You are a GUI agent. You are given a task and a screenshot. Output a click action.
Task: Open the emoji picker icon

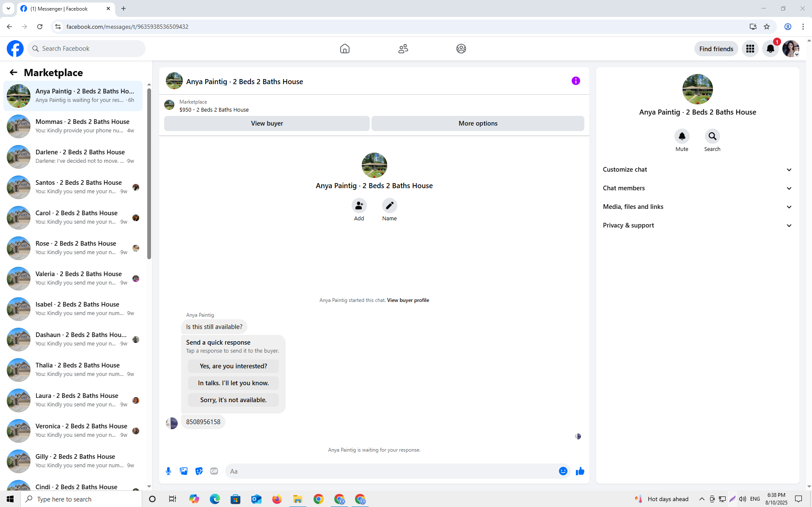pyautogui.click(x=563, y=471)
